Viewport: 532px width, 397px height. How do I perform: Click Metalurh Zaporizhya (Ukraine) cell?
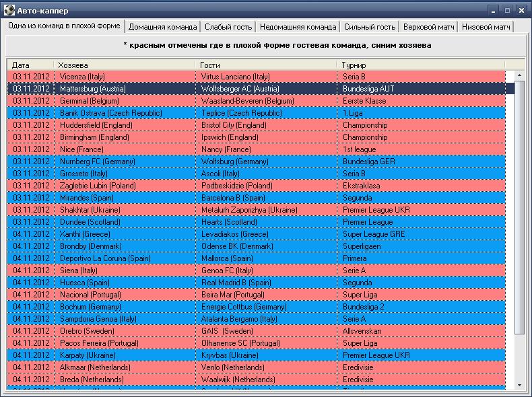point(267,210)
